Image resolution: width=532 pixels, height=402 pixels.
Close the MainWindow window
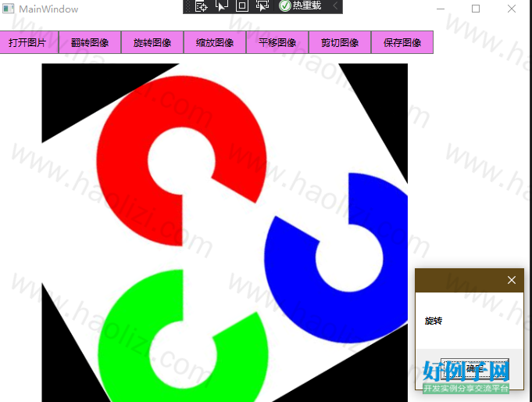point(512,9)
